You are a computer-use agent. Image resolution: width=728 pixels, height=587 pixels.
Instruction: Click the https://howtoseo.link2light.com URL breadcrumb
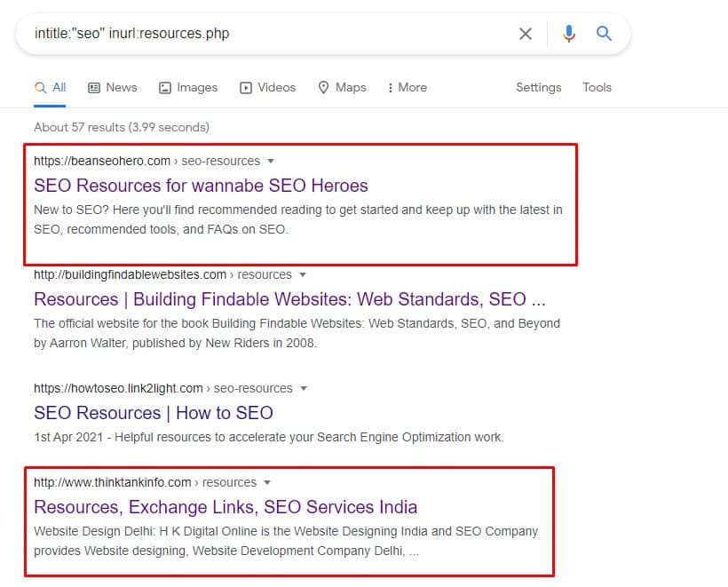coord(163,388)
